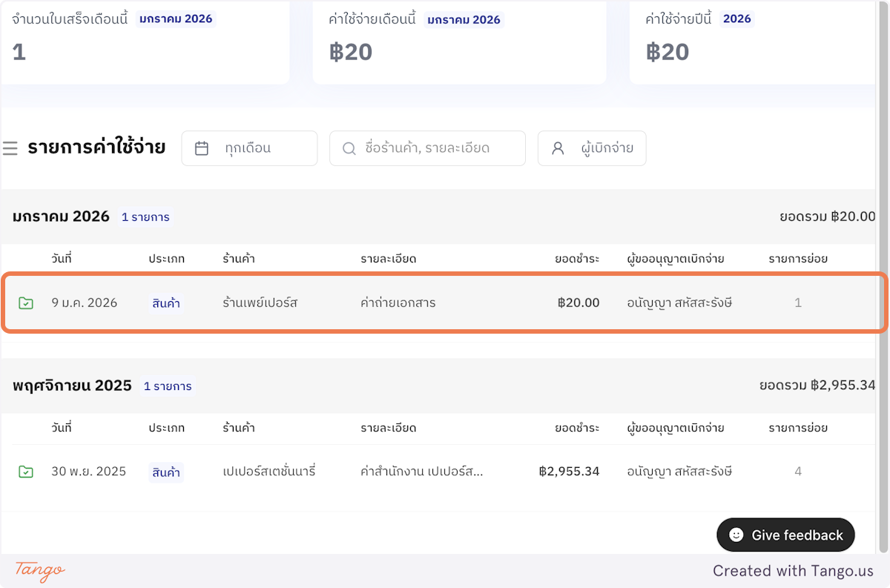Click the date 9 ม.ค. 2026

tap(85, 303)
